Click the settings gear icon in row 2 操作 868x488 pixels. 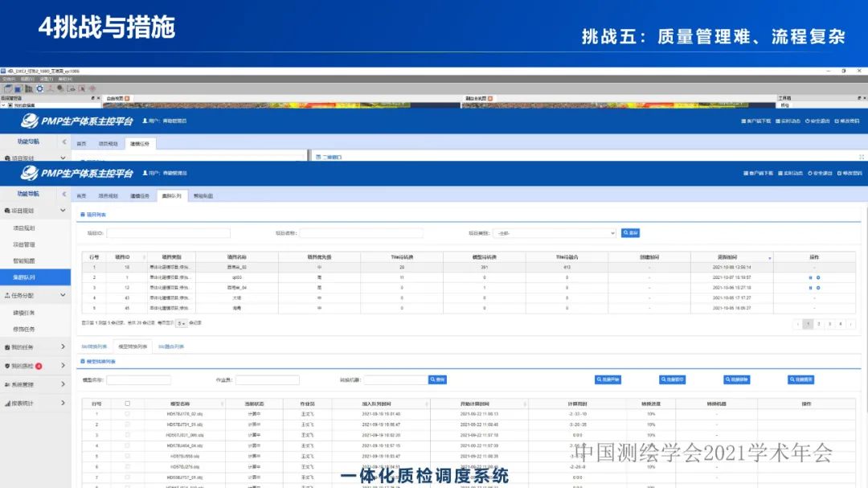coord(818,277)
